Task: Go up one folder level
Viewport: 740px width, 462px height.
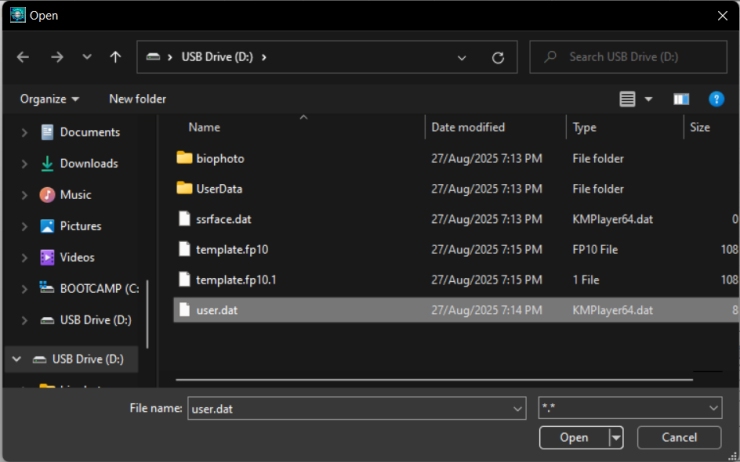Action: coord(115,57)
